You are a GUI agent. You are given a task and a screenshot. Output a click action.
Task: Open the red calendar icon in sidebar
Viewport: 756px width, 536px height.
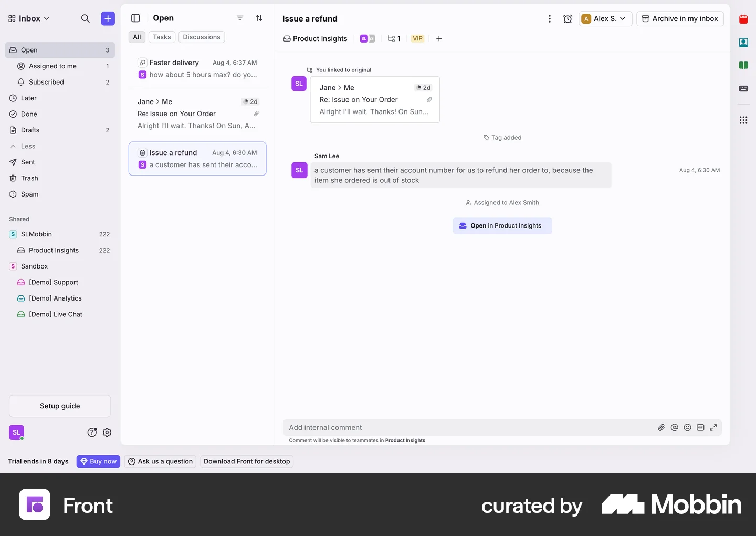[743, 19]
